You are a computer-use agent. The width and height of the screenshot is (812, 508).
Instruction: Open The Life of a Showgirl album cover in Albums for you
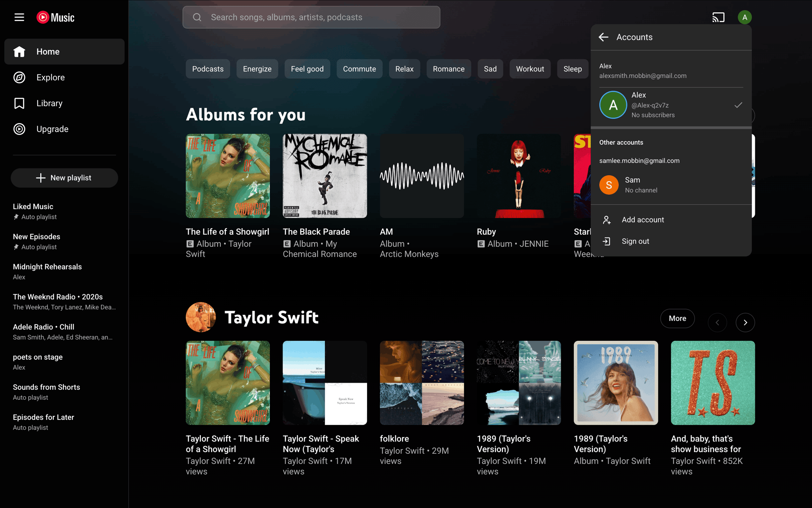[228, 176]
